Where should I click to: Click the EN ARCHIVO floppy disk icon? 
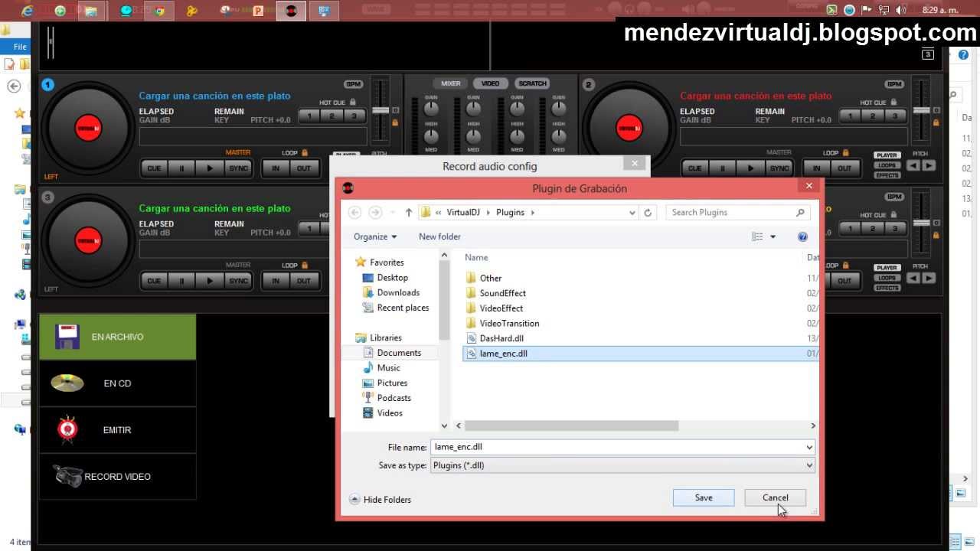(67, 337)
